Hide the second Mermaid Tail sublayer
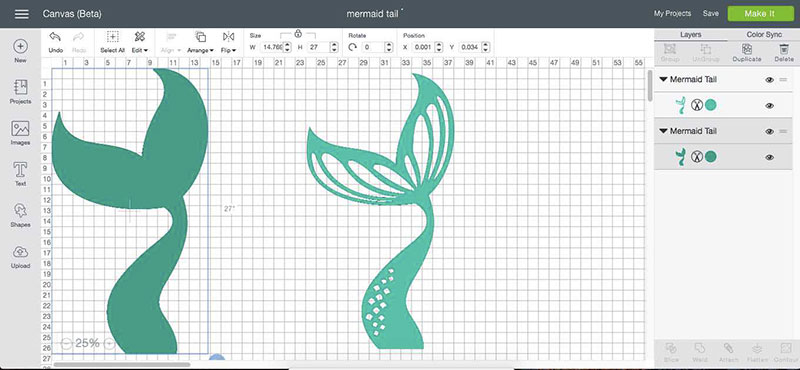 tap(769, 157)
